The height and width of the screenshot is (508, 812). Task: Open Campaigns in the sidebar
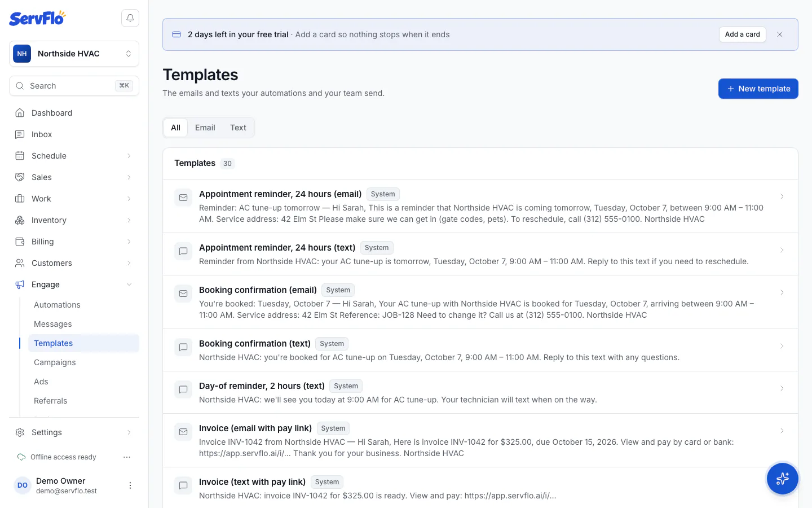[83, 362]
